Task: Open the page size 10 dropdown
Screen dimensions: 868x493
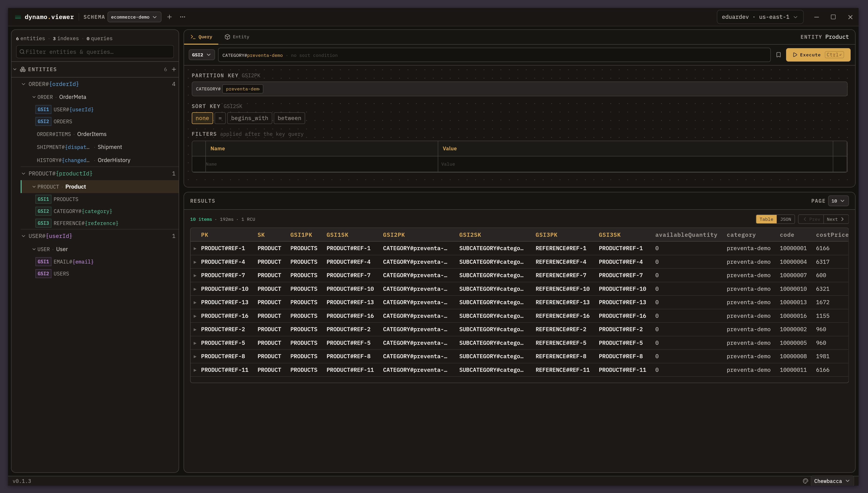Action: click(838, 201)
